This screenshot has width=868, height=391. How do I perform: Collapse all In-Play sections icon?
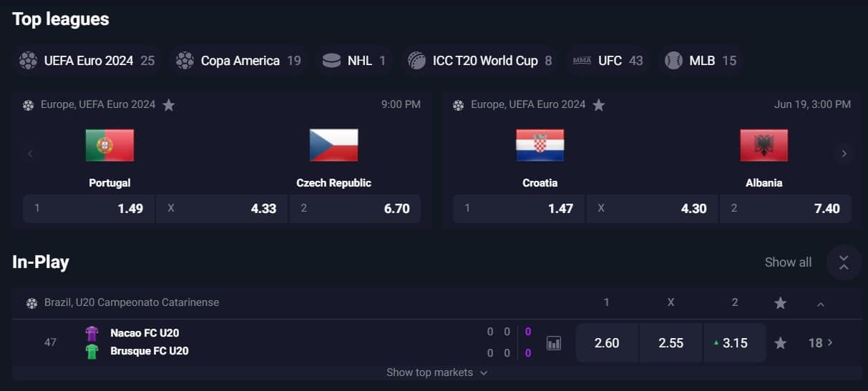[x=844, y=262]
